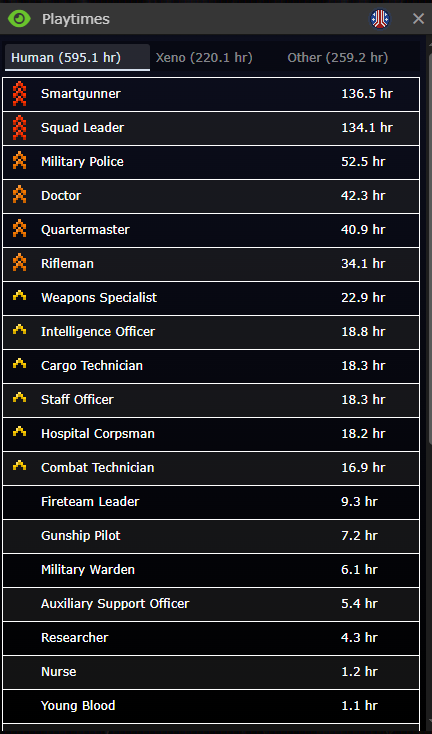This screenshot has height=734, width=432.
Task: Switch to the Xeno playtime tab
Action: 204,58
